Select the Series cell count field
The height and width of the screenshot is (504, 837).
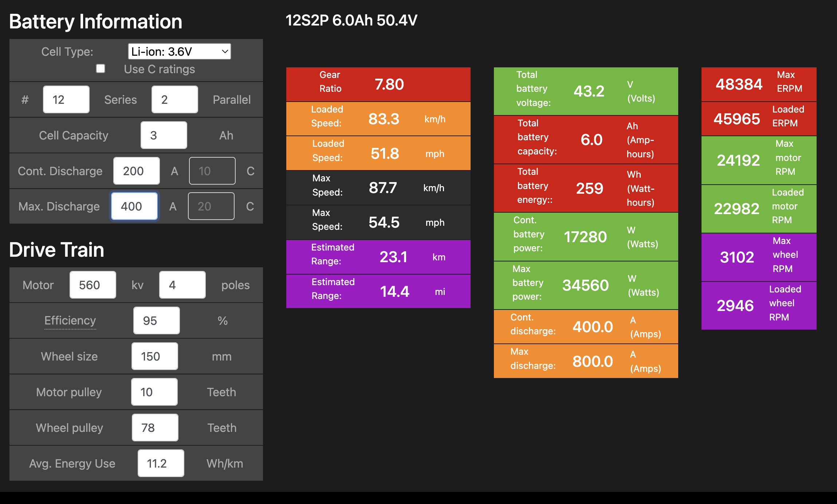pos(66,99)
